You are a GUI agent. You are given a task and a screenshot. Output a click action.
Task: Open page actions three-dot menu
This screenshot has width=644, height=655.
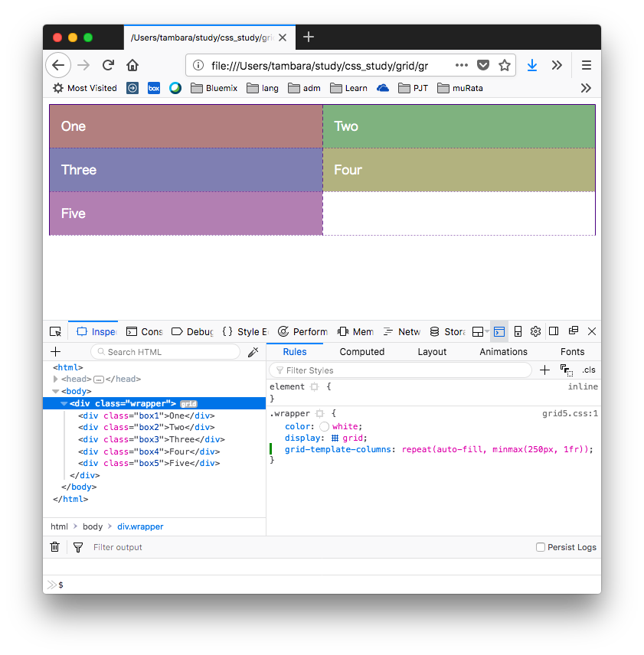[462, 65]
